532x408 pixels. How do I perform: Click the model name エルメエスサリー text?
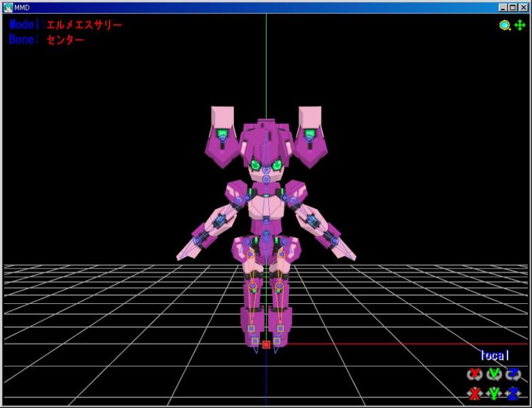click(84, 24)
